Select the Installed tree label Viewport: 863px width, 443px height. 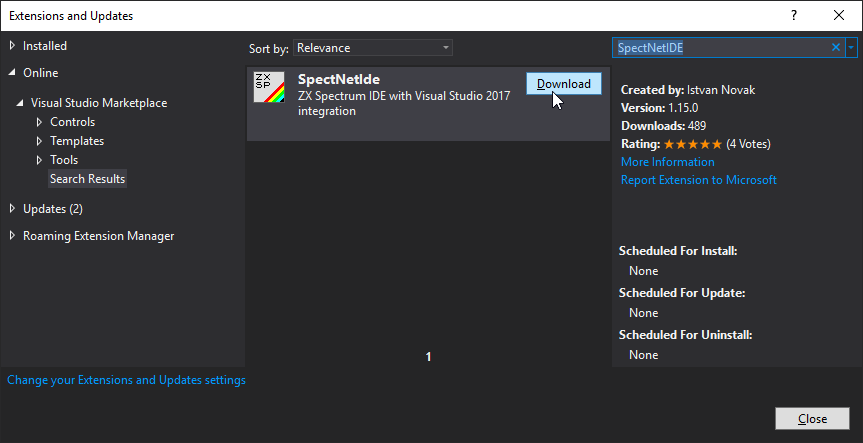[x=45, y=46]
